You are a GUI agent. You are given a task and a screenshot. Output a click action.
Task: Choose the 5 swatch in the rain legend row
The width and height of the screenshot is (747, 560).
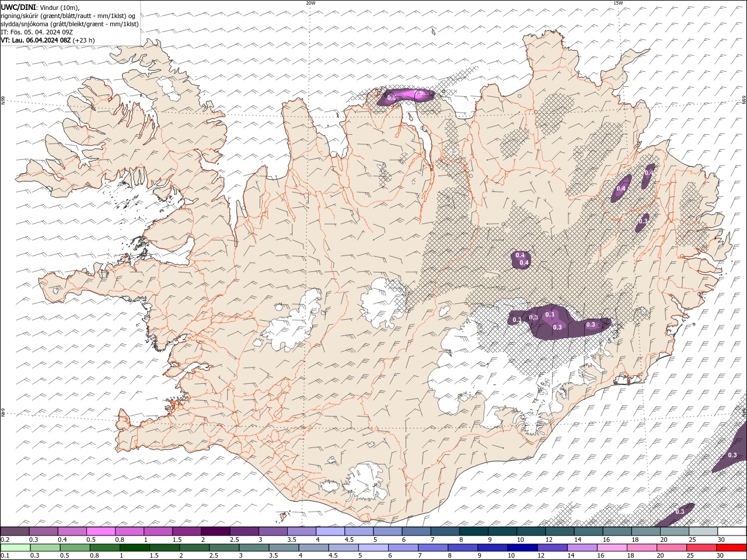pyautogui.click(x=373, y=548)
